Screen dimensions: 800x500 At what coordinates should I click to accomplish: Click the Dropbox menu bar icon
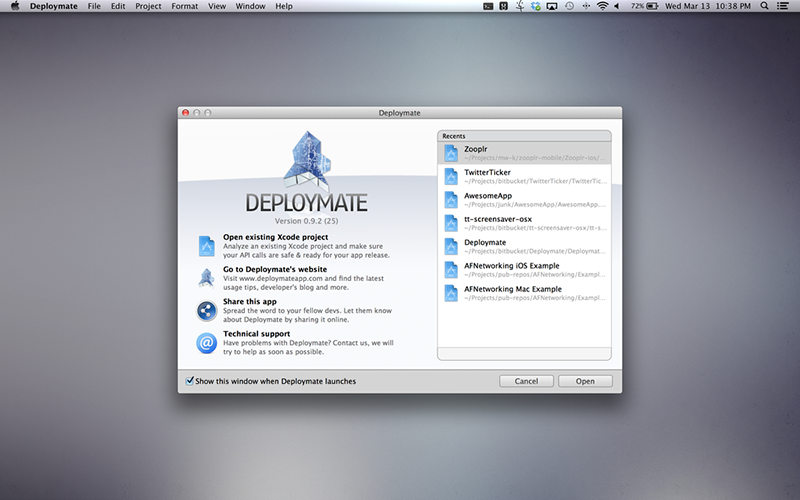(536, 6)
